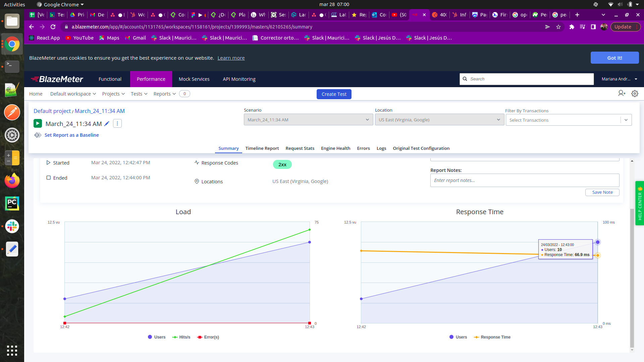Screen dimensions: 644x362
Task: Open the workspace settings gear icon
Action: [635, 94]
